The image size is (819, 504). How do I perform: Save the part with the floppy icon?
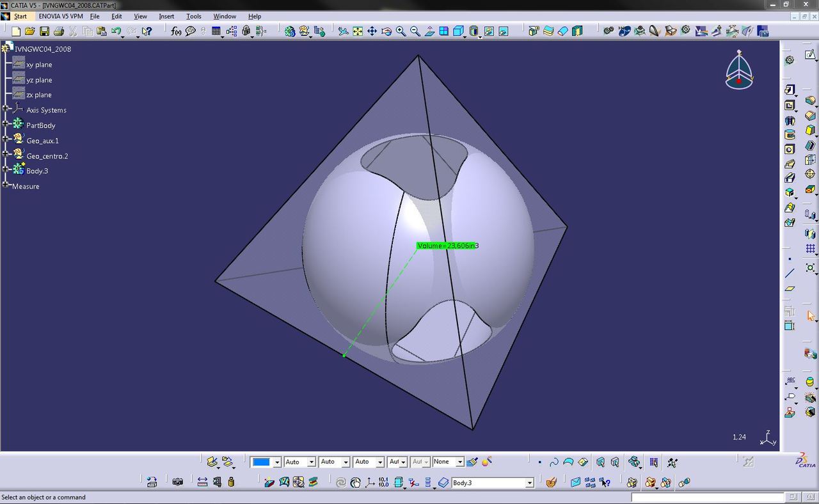pyautogui.click(x=44, y=31)
